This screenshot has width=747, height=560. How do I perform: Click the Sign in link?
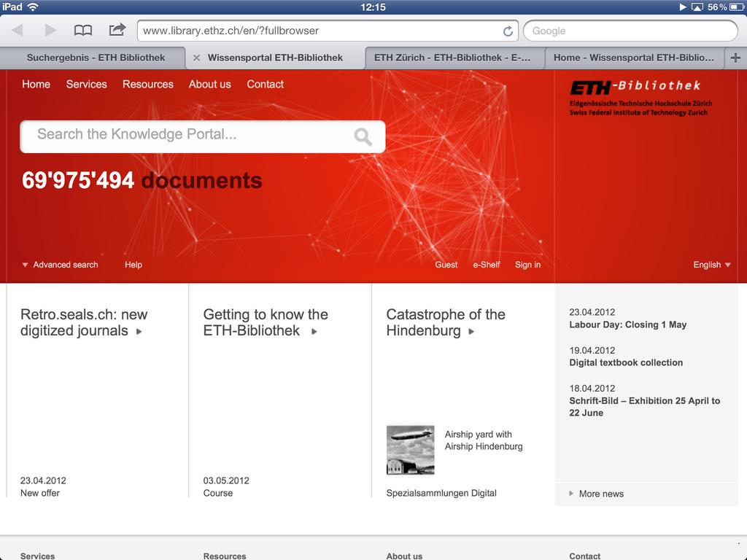[x=528, y=265]
